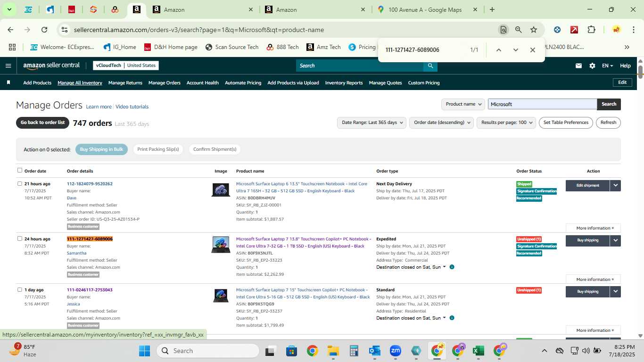The image size is (644, 362).
Task: Open the Seller Central settings gear
Action: coord(592,66)
